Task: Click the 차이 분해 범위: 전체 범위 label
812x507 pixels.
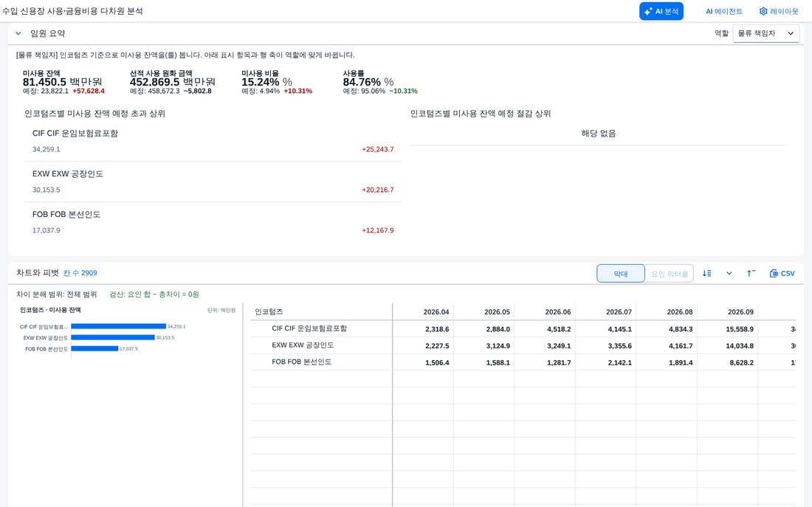Action: coord(56,294)
